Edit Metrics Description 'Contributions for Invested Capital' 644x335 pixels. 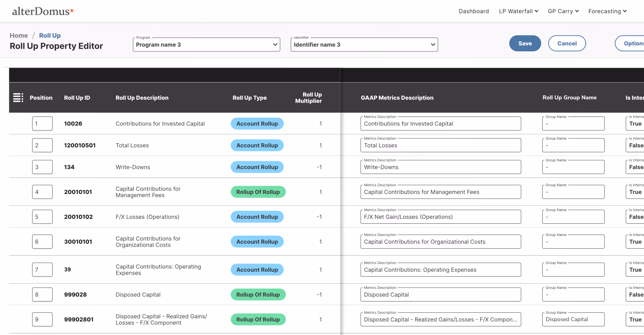pos(441,124)
